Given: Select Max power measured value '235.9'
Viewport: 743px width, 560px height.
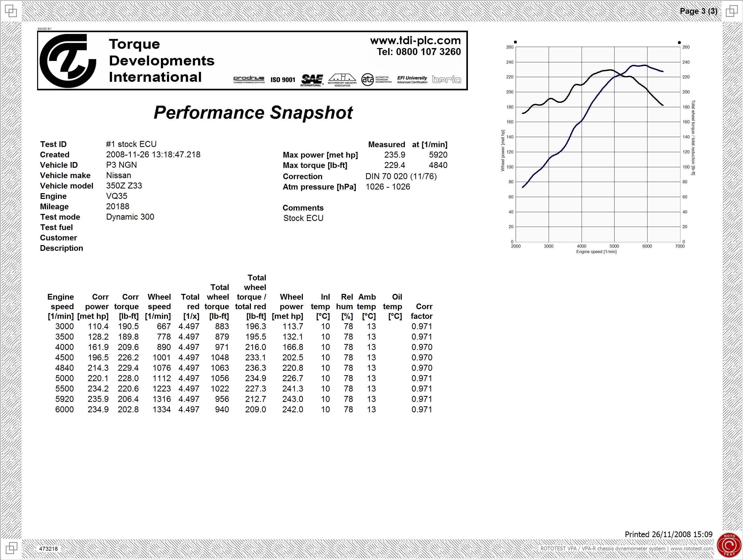Looking at the screenshot, I should tap(395, 155).
